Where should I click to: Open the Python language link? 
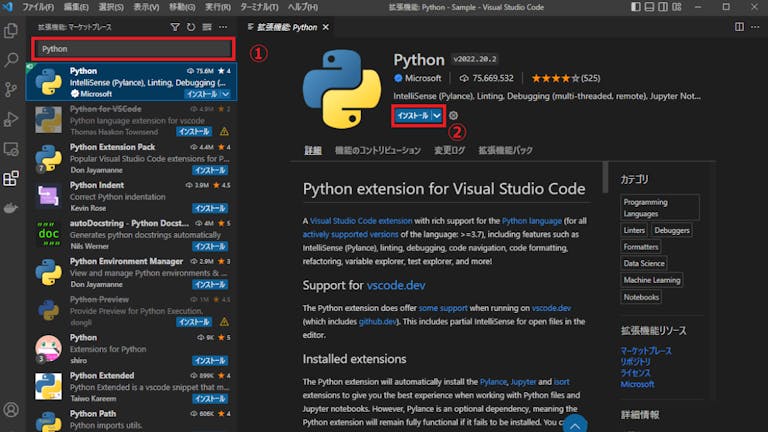pos(531,221)
